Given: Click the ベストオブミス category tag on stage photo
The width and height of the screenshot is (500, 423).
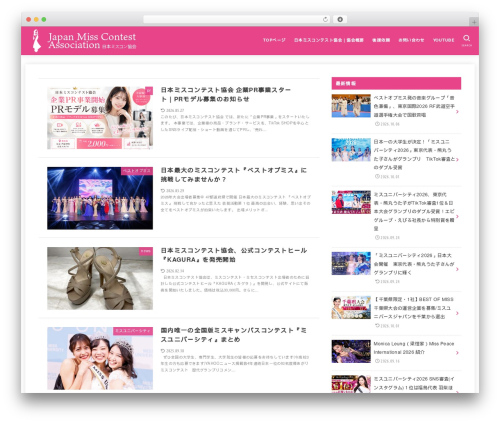Looking at the screenshot, I should (x=137, y=171).
